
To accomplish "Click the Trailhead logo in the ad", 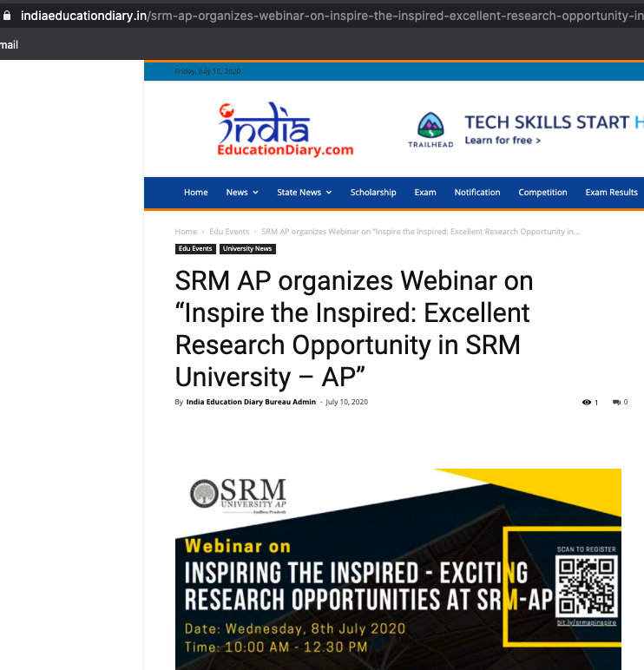I will [x=430, y=130].
